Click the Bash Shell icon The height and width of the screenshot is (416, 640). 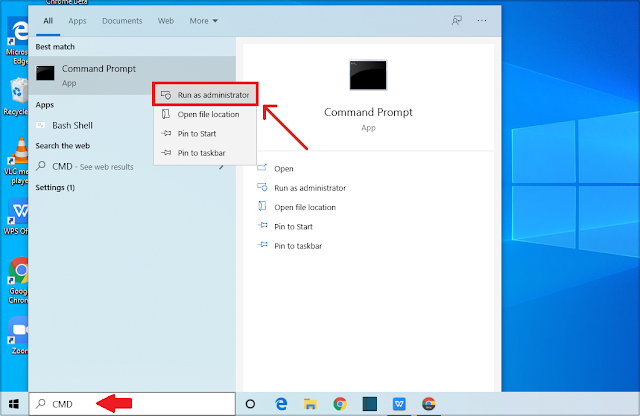(x=40, y=125)
